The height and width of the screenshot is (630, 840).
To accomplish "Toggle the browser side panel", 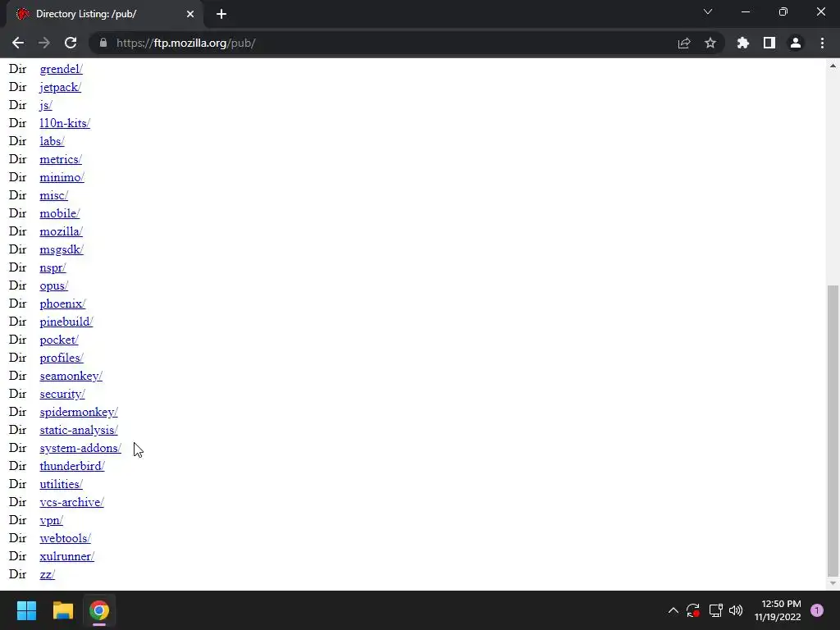I will pyautogui.click(x=769, y=43).
